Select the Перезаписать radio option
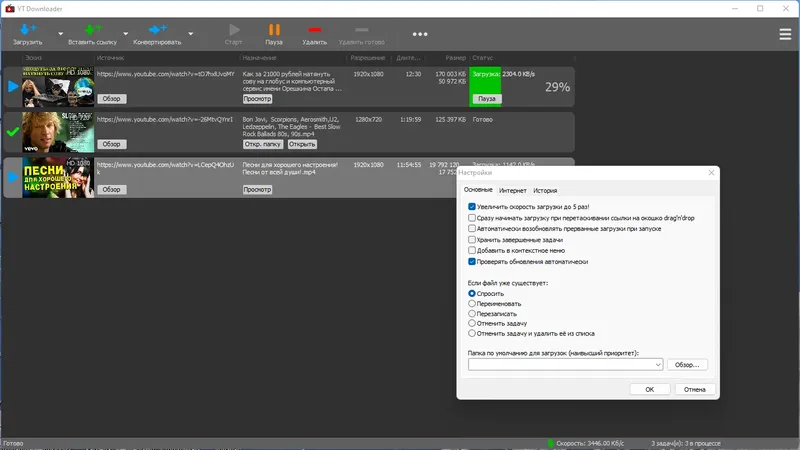This screenshot has height=450, width=800. pos(472,314)
